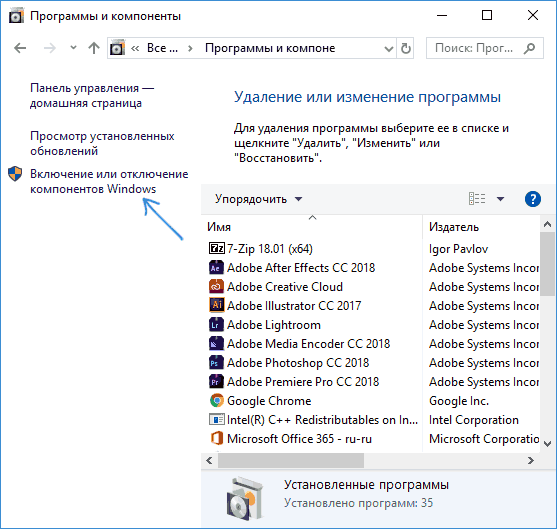This screenshot has height=529, width=557.
Task: Select the Adobe After Effects CC 2018 icon
Action: 216,268
